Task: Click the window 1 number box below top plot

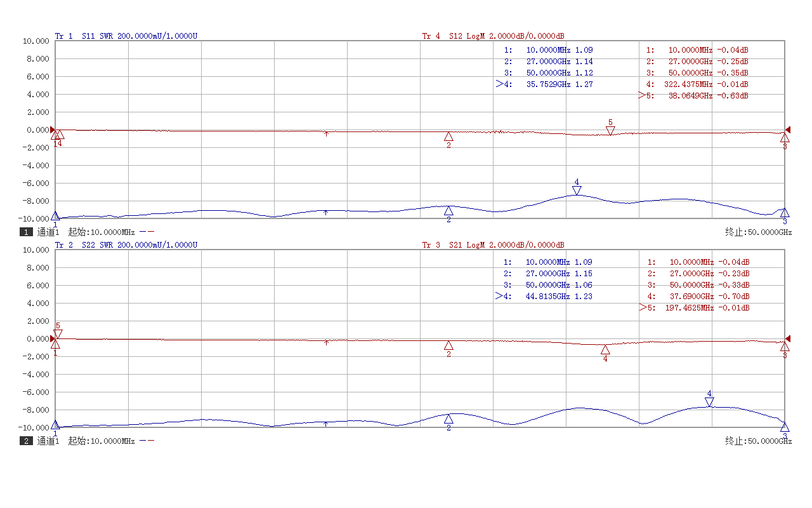Action: pos(26,232)
